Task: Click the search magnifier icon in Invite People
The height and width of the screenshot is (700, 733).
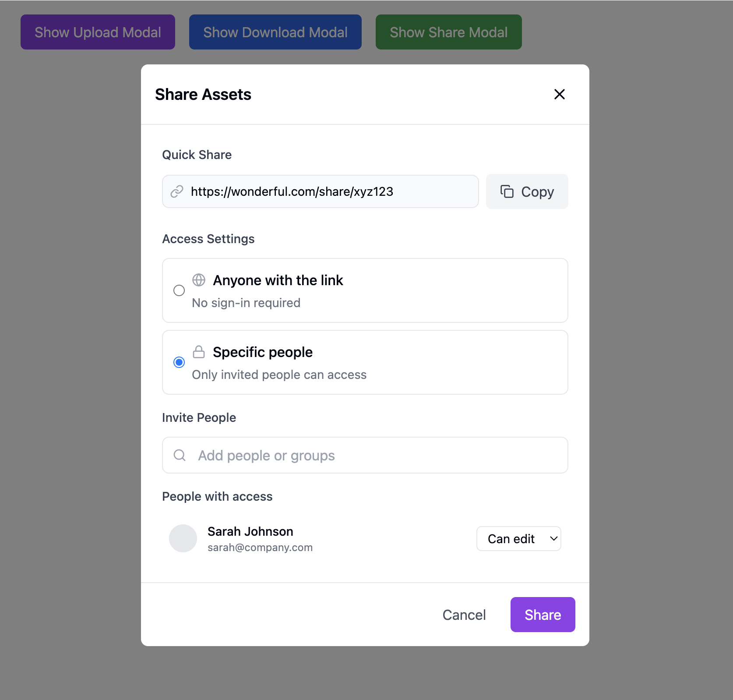Action: [x=180, y=455]
